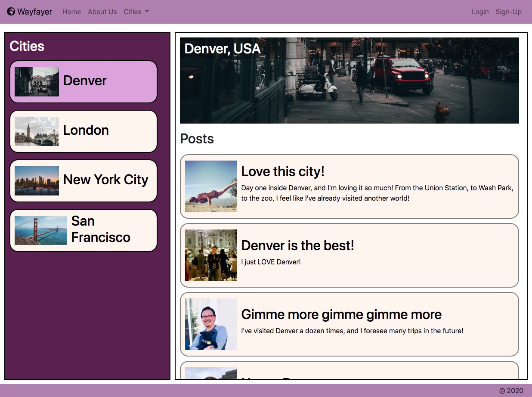Expand the Cities dropdown menu
Screen dimensions: 532x397
[x=136, y=12]
